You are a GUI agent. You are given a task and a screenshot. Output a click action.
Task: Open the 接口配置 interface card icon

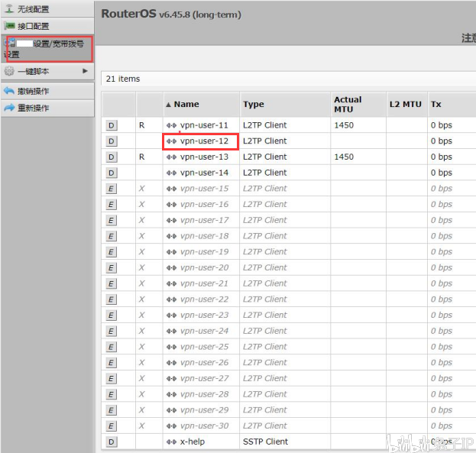tap(9, 26)
